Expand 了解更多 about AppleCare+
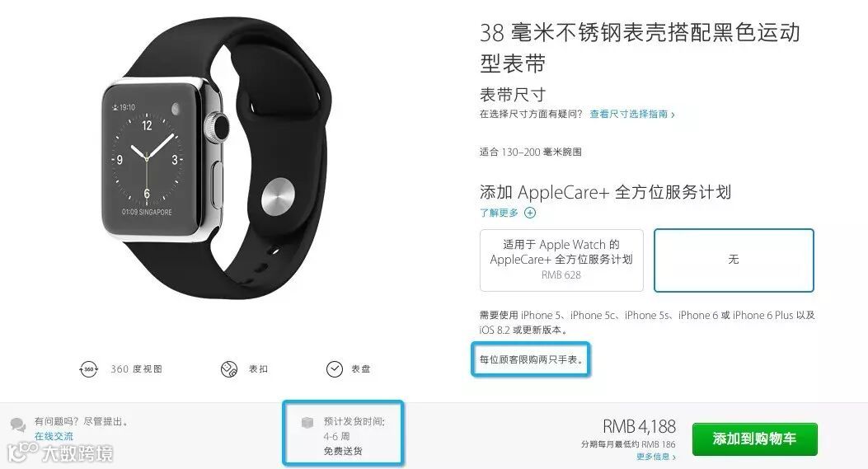This screenshot has height=469, width=868. [499, 213]
